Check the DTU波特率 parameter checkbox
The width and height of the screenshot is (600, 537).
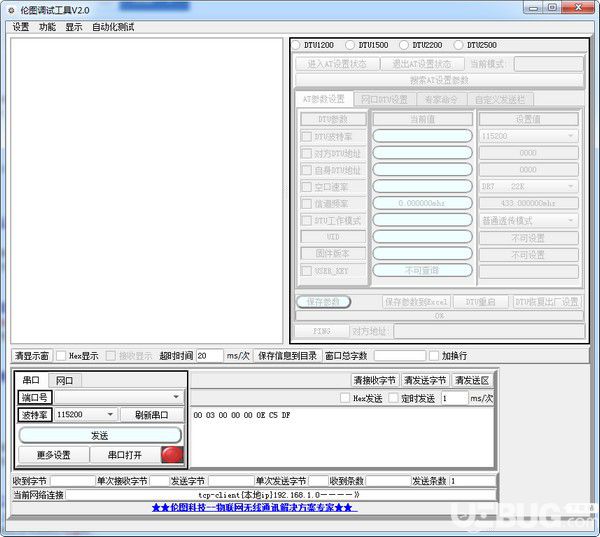click(307, 137)
